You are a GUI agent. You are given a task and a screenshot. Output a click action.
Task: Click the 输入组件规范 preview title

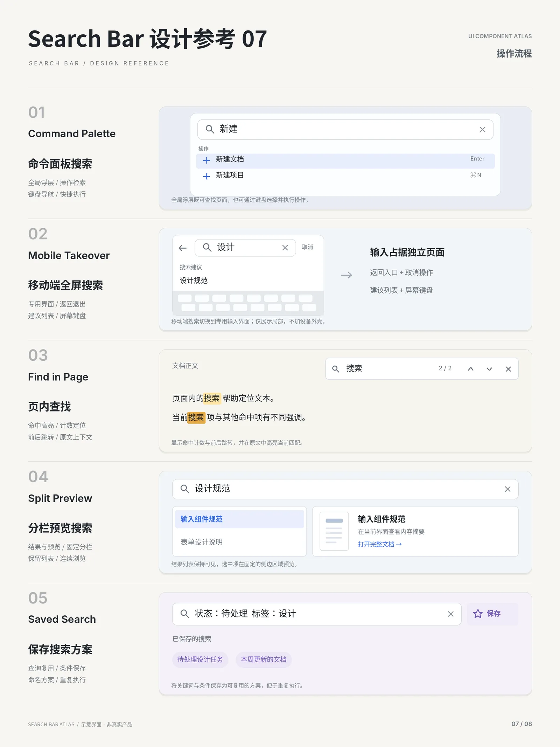(381, 519)
